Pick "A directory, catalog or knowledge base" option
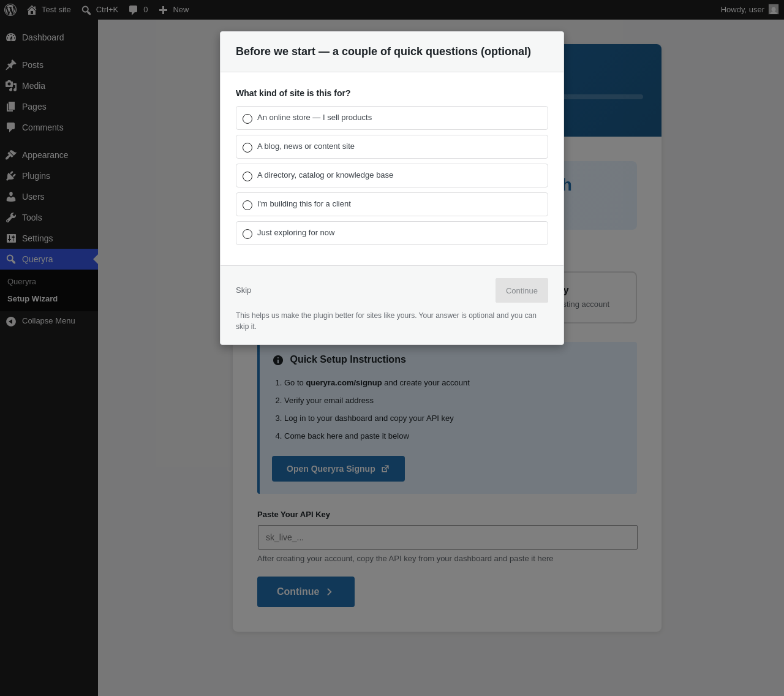This screenshot has height=696, width=784. coord(392,176)
